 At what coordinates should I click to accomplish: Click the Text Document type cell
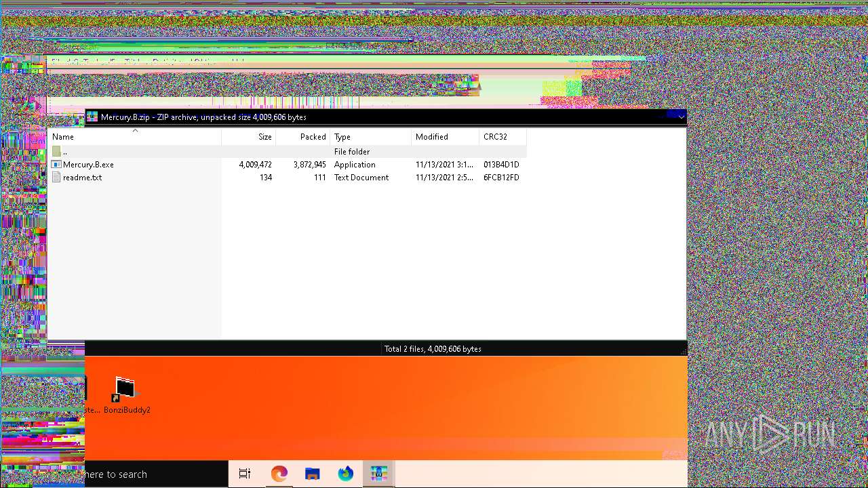coord(361,178)
